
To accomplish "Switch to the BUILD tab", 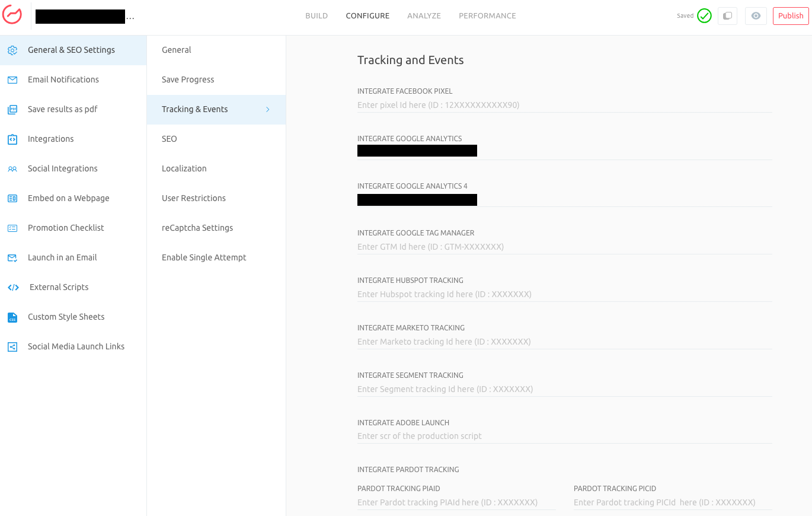I will pyautogui.click(x=317, y=16).
